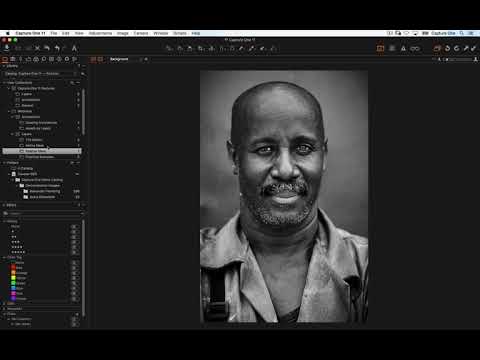Collapse the Rating filter group
This screenshot has width=480, height=360.
(4, 221)
